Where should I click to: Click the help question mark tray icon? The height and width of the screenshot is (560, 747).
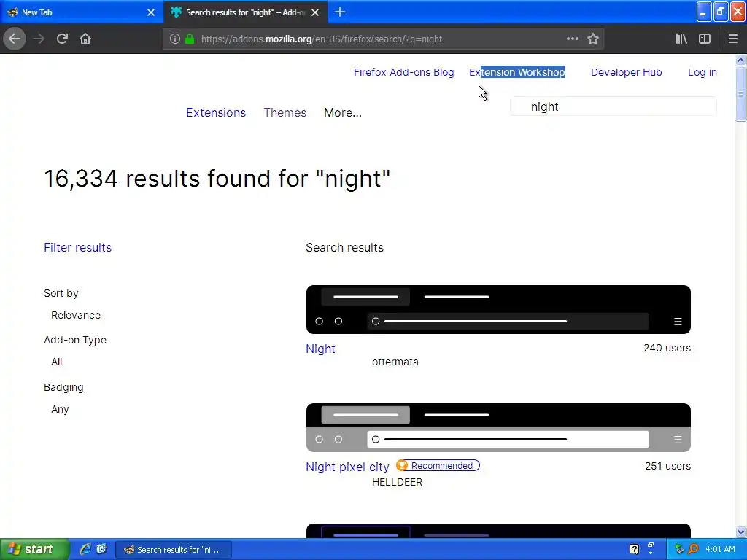tap(634, 549)
